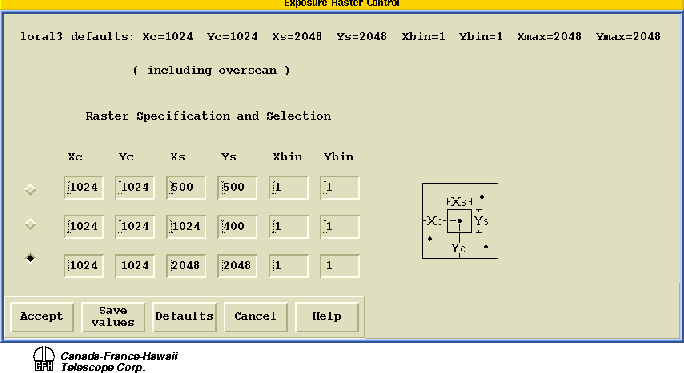
Task: Click 'Ys=2048' in defaults line
Action: [x=362, y=36]
